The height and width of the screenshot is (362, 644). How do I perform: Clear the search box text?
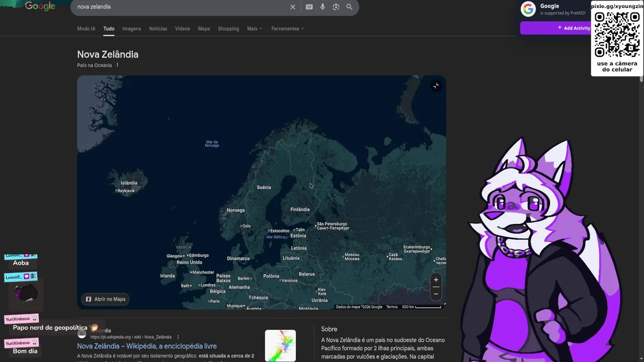292,7
